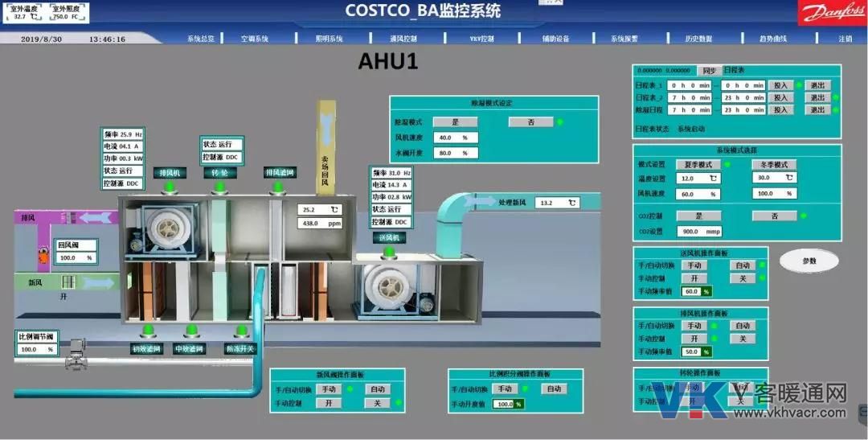Disable CO2 control with 否
The image size is (868, 440).
click(x=775, y=216)
